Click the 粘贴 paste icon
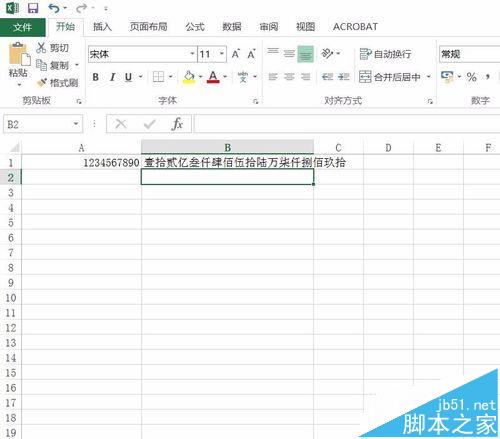Viewport: 500px width, 439px height. (x=18, y=54)
